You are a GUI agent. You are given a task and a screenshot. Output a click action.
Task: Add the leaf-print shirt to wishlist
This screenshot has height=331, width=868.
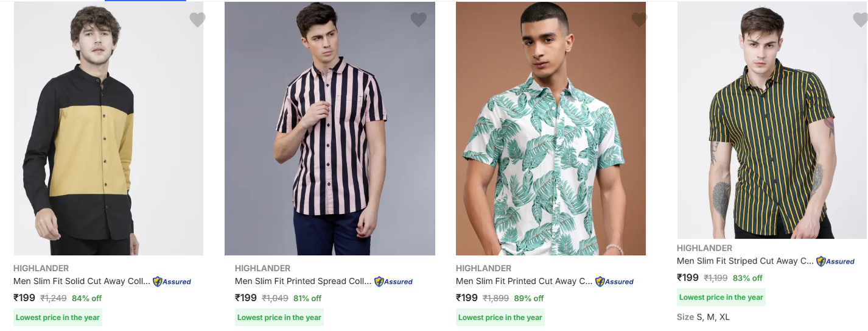[639, 20]
